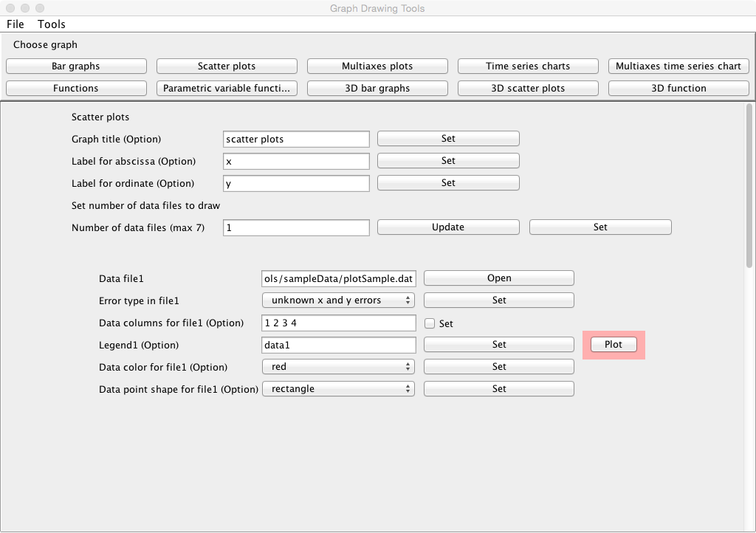Expand the Error type in file1 dropdown
The image size is (756, 533).
338,300
